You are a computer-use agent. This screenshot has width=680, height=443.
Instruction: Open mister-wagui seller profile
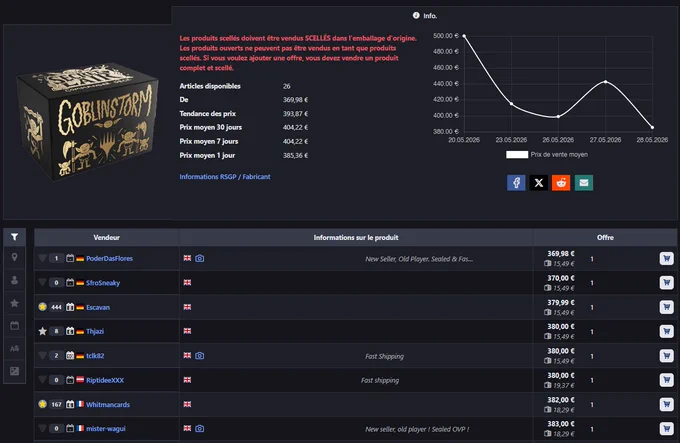105,428
